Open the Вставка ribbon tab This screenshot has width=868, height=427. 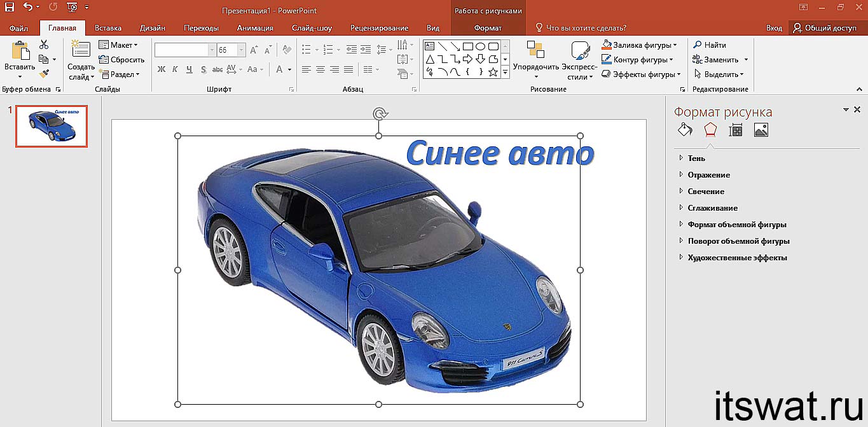pyautogui.click(x=108, y=28)
